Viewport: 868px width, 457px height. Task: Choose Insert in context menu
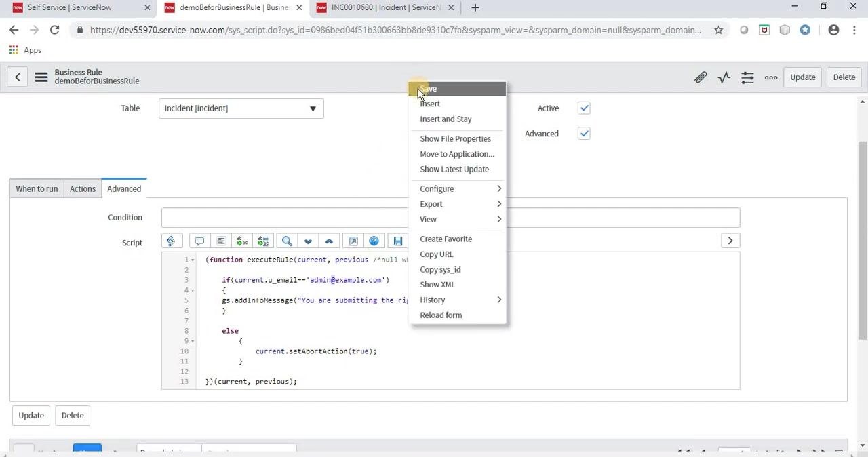pyautogui.click(x=458, y=104)
